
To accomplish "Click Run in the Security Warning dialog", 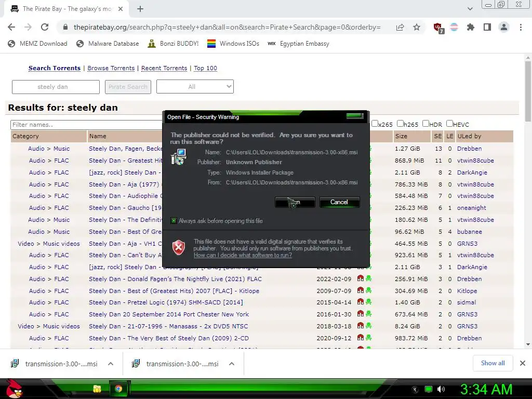I will click(x=295, y=202).
